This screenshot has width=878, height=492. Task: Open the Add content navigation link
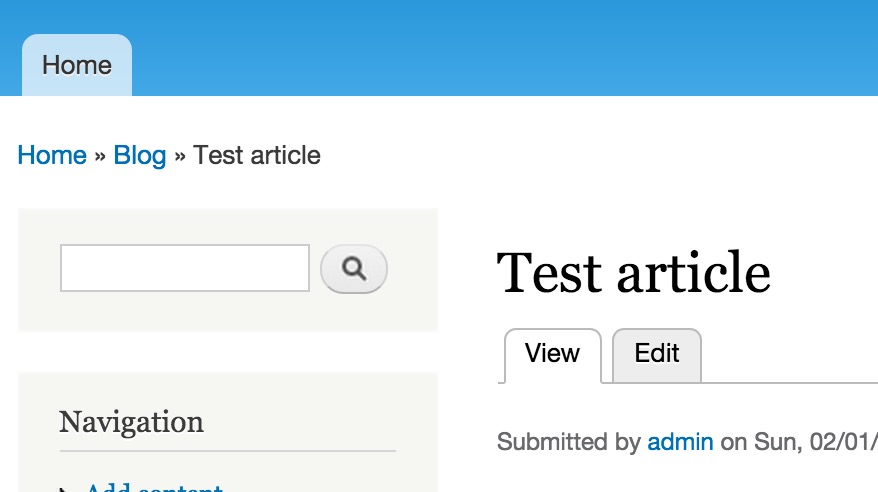tap(154, 487)
